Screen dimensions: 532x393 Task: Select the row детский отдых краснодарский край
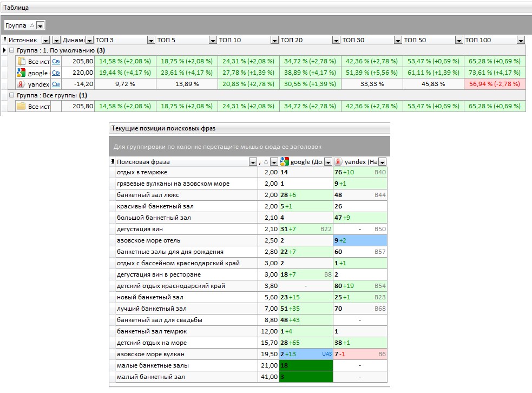tap(248, 286)
